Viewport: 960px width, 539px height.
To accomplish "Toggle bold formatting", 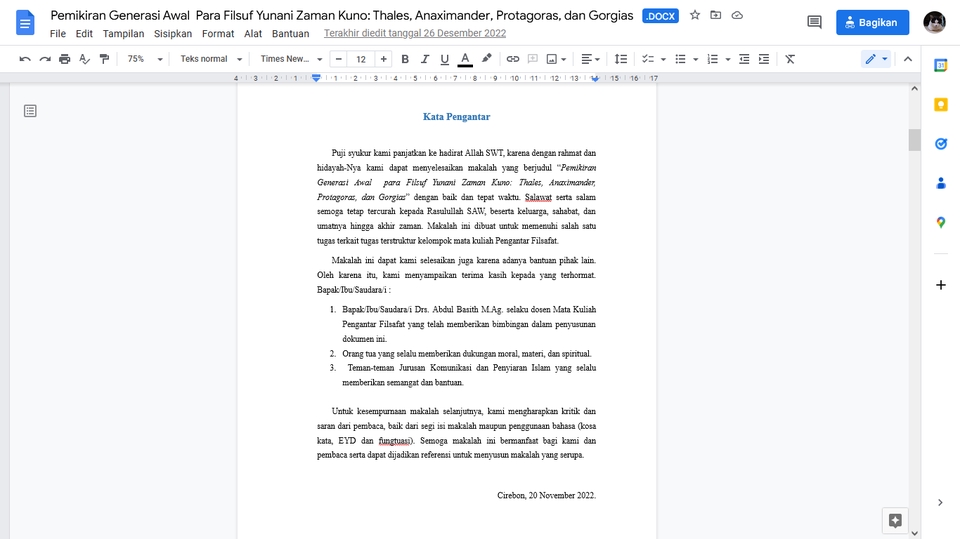I will 405,59.
